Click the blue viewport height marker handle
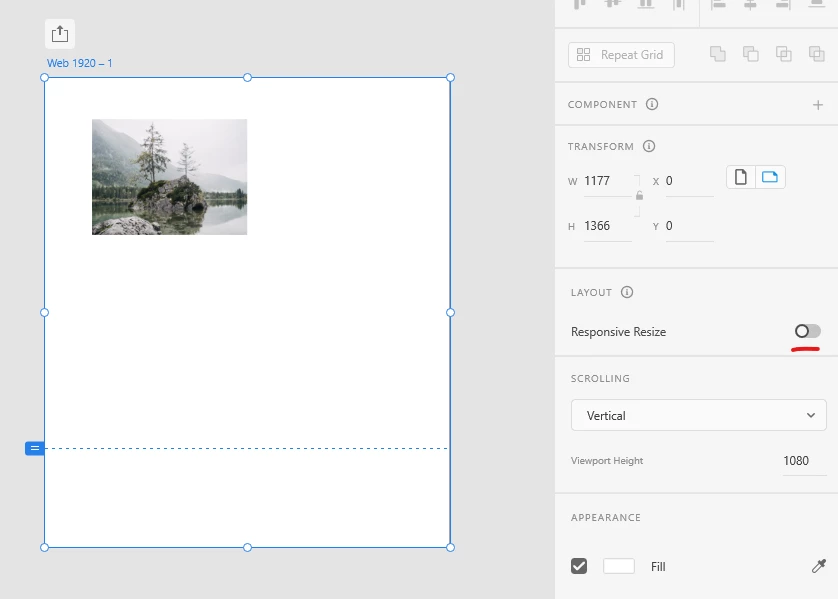The width and height of the screenshot is (838, 599). [35, 448]
